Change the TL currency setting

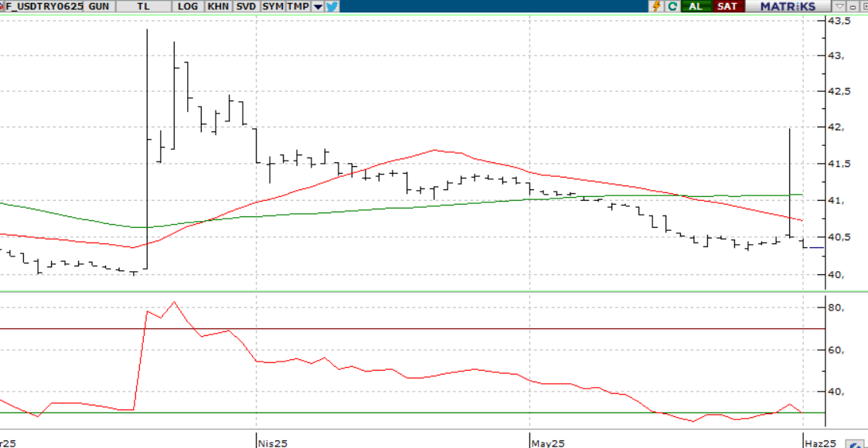click(x=143, y=6)
